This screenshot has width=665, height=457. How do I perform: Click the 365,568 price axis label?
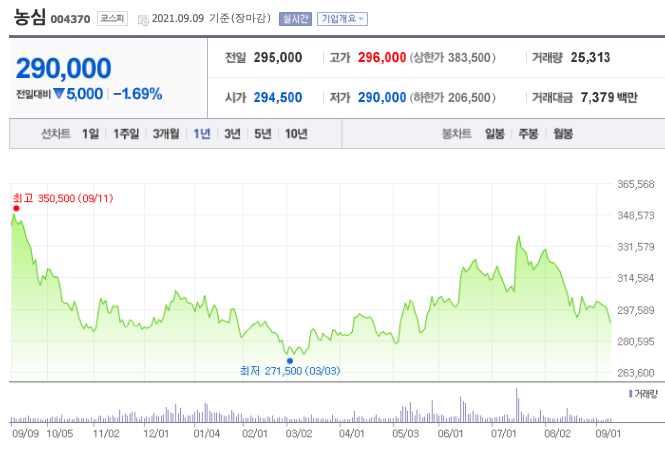[x=635, y=184]
